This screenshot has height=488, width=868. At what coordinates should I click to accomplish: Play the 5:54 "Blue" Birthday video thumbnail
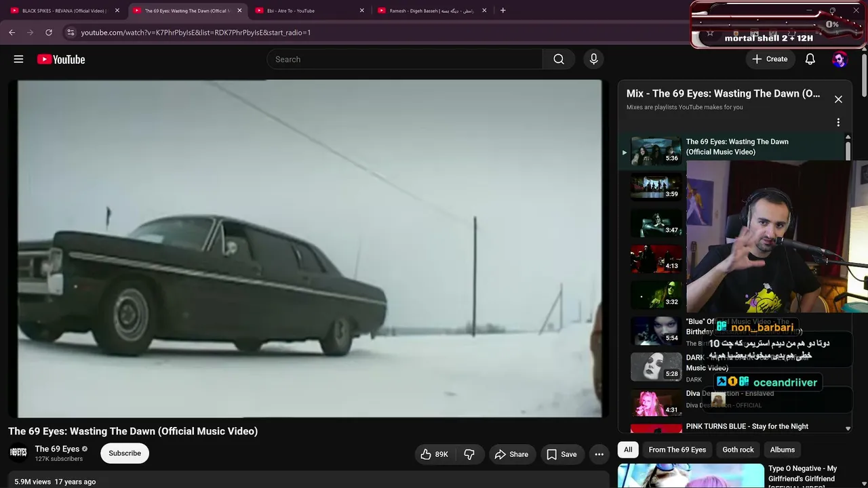[x=656, y=331]
